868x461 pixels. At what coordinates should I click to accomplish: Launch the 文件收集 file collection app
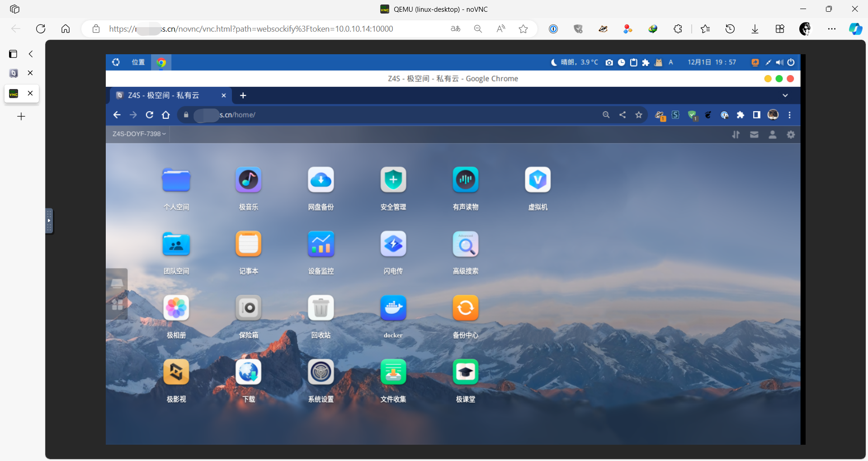click(393, 372)
